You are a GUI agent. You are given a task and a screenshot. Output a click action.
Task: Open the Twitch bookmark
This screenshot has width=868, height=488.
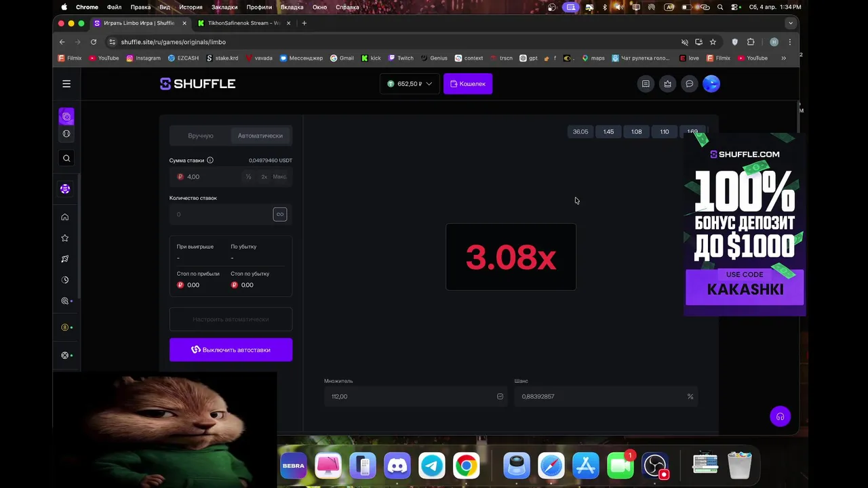coord(401,58)
